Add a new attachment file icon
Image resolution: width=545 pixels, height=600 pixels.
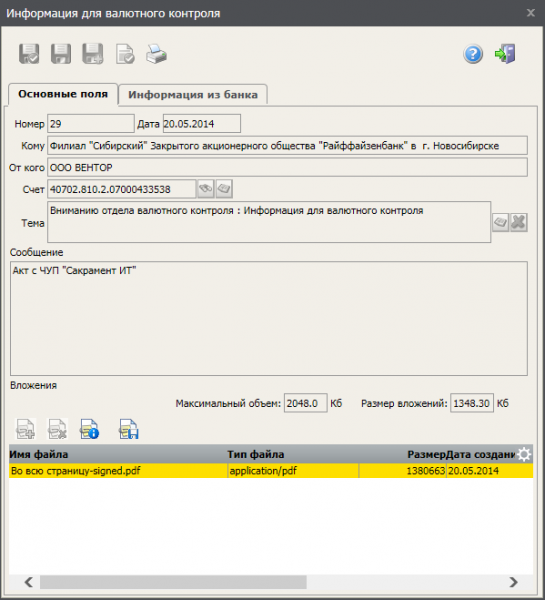click(26, 429)
